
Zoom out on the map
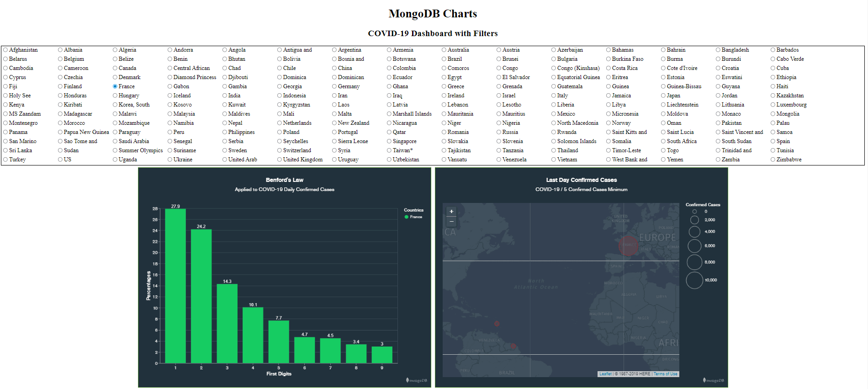[x=451, y=222]
